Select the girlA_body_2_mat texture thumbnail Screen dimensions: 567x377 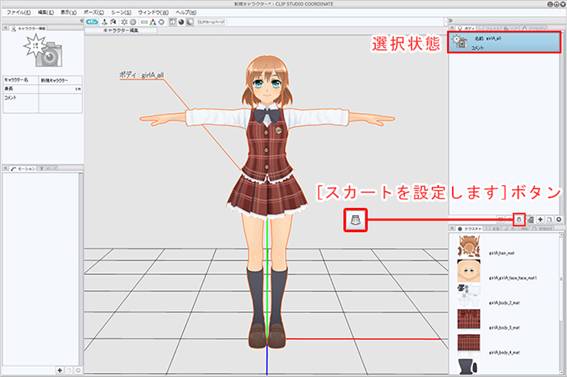(469, 295)
